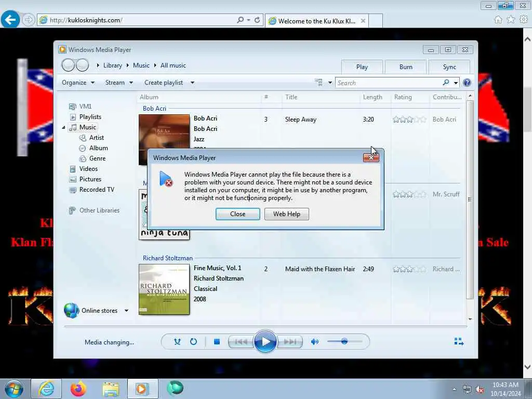This screenshot has width=532, height=399.
Task: Open Internet Explorer favorites star
Action: (511, 20)
